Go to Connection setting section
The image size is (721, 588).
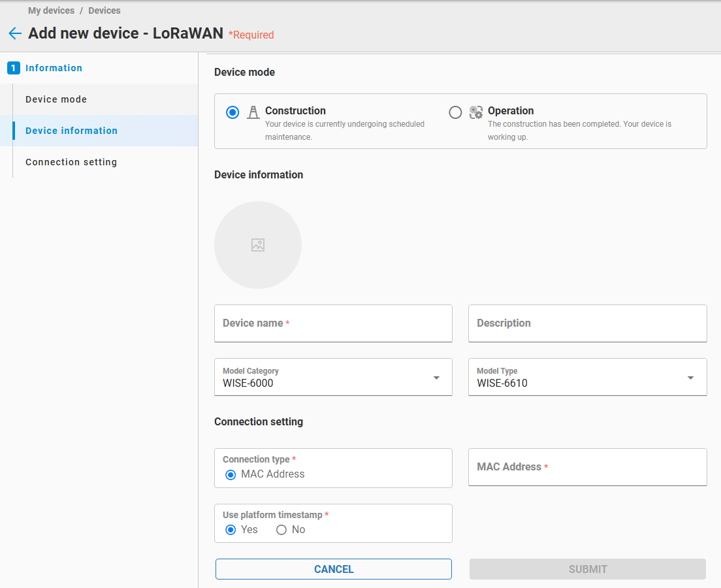(x=71, y=162)
